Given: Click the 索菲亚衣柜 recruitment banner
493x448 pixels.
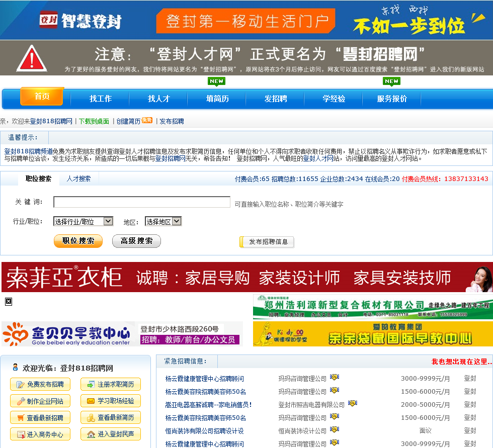Looking at the screenshot, I should 247,277.
